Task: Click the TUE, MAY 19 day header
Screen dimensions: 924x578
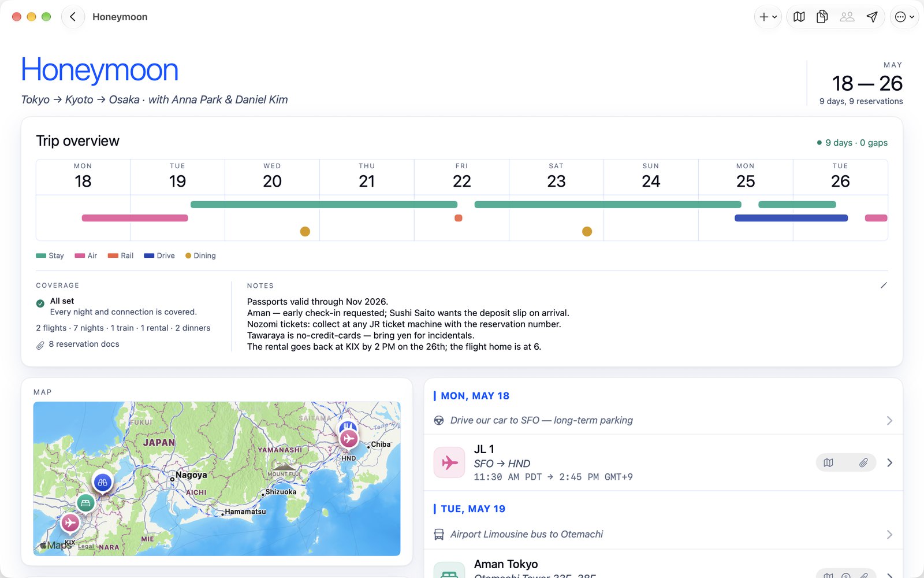Action: [472, 509]
